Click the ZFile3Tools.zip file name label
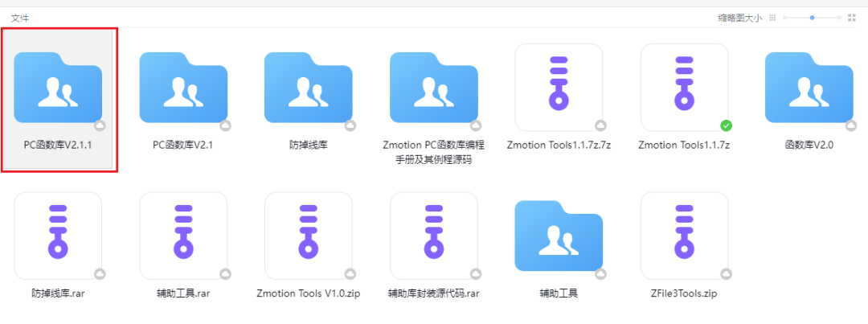 684,293
